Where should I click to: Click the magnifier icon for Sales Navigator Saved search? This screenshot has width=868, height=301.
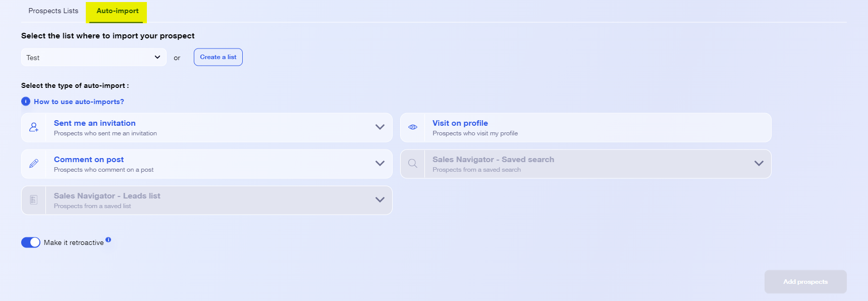(413, 164)
